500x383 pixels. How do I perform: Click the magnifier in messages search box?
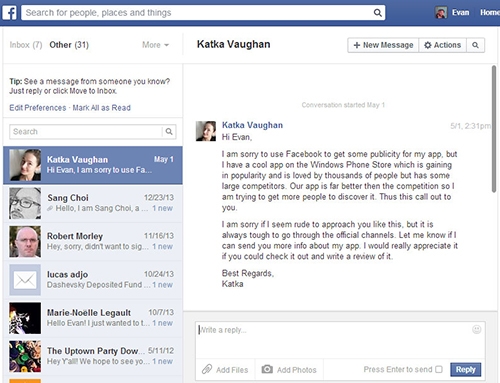(x=169, y=131)
